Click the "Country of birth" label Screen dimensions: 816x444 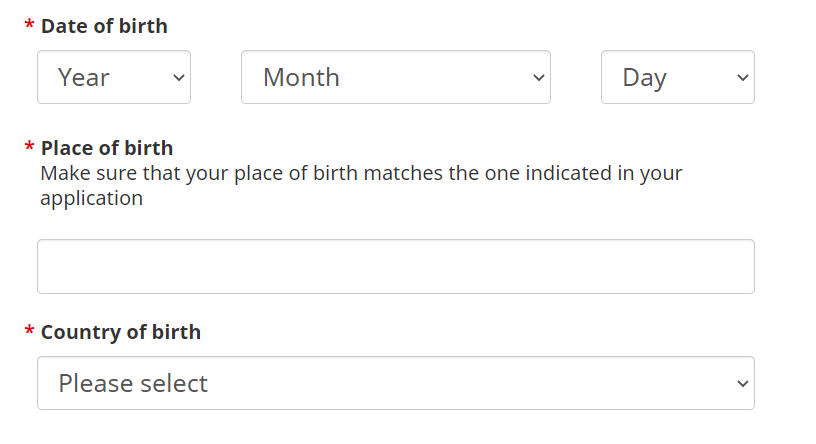(120, 332)
